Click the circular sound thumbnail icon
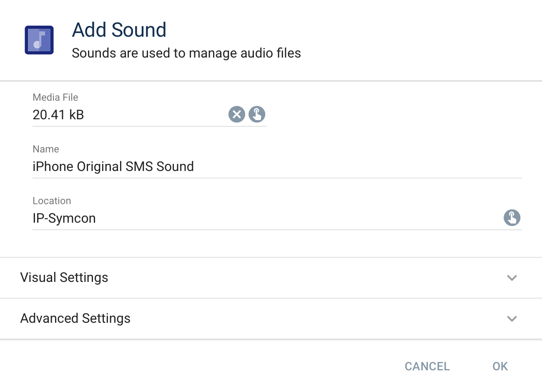Image resolution: width=542 pixels, height=392 pixels. point(39,40)
